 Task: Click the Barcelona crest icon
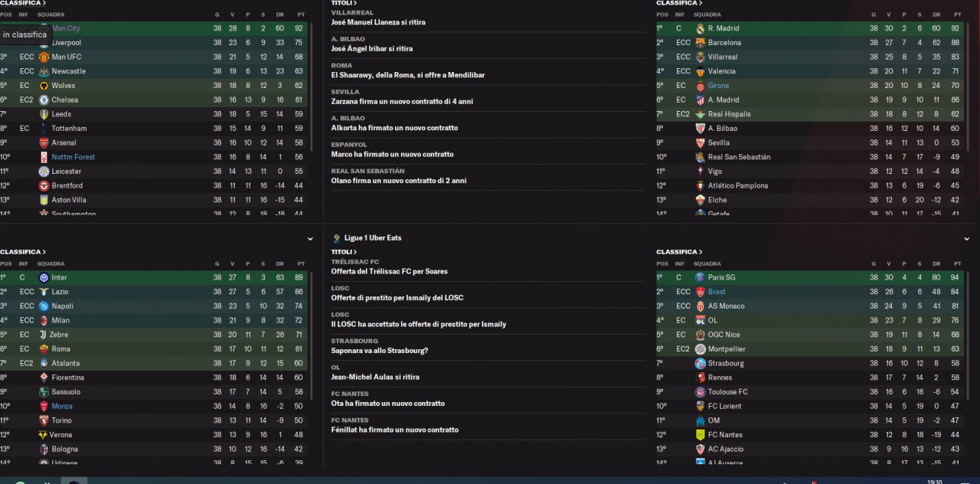tap(700, 43)
